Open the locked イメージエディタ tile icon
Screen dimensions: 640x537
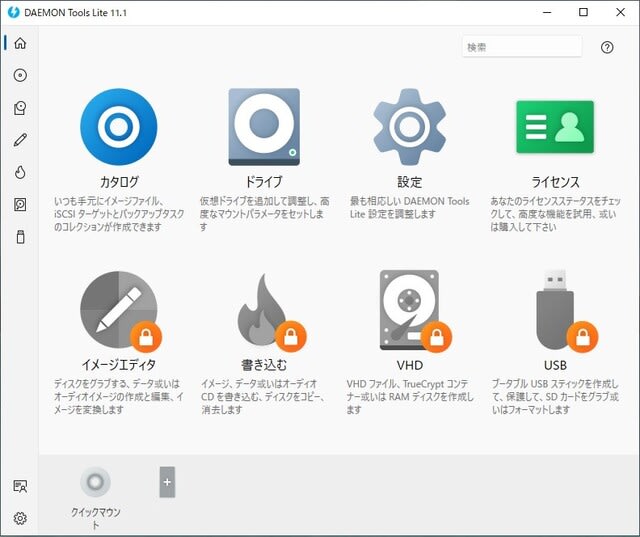pos(120,310)
